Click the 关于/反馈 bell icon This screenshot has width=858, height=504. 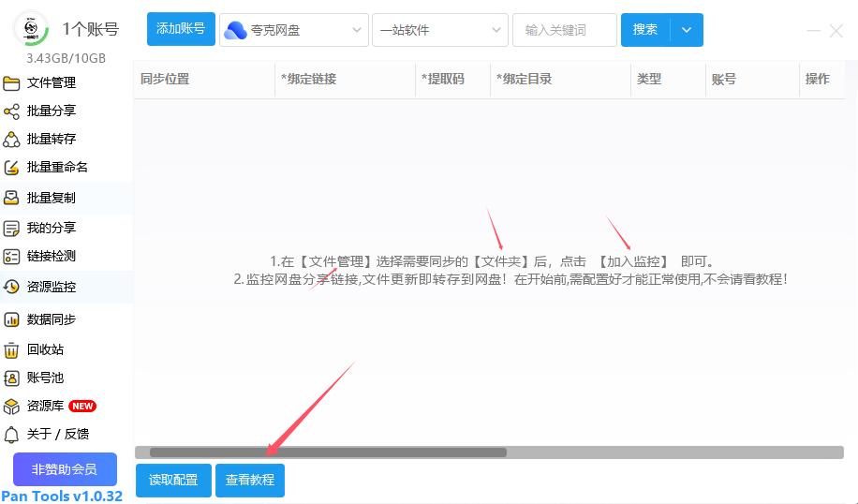pyautogui.click(x=11, y=435)
